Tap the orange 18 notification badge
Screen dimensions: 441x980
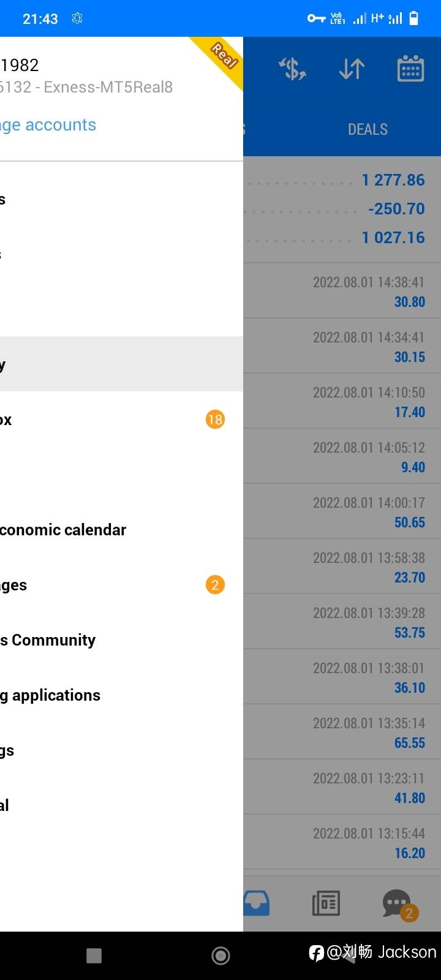(x=215, y=420)
